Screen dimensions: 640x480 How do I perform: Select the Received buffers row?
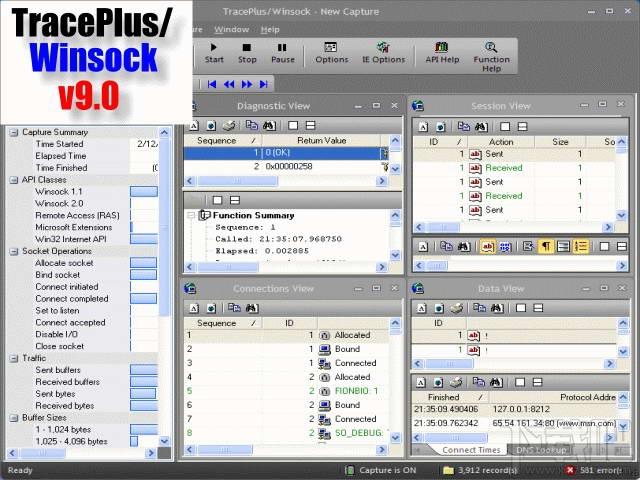pos(83,382)
